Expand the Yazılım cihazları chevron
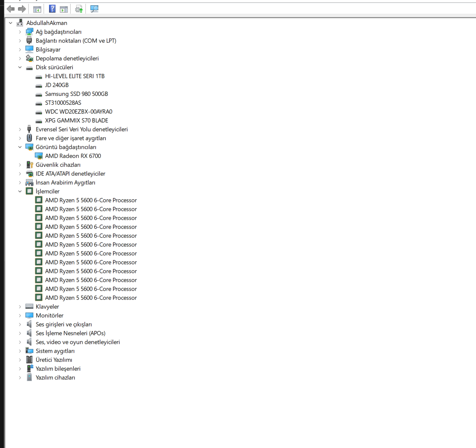 tap(20, 377)
